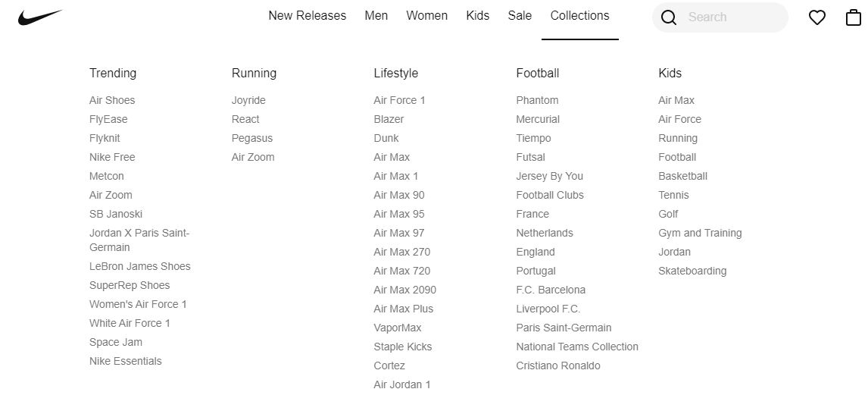Go to Air Force 1 under Lifestyle
Screen dimensions: 868x411
(x=399, y=100)
